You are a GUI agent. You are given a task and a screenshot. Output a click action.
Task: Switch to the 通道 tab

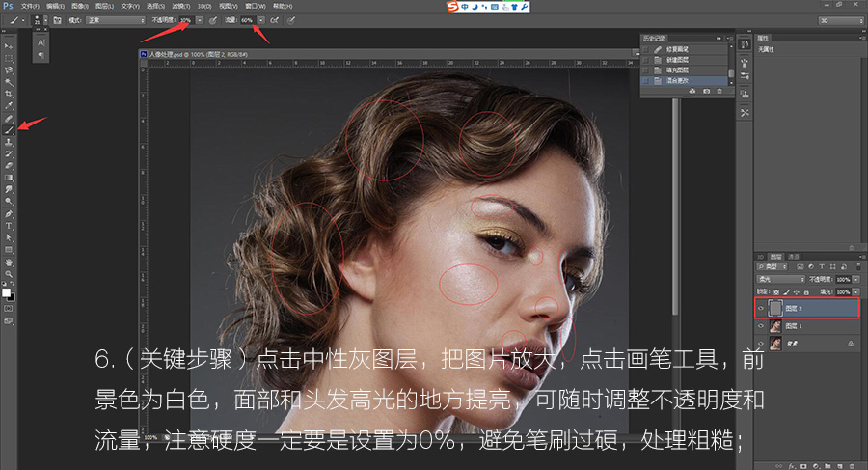tap(794, 257)
